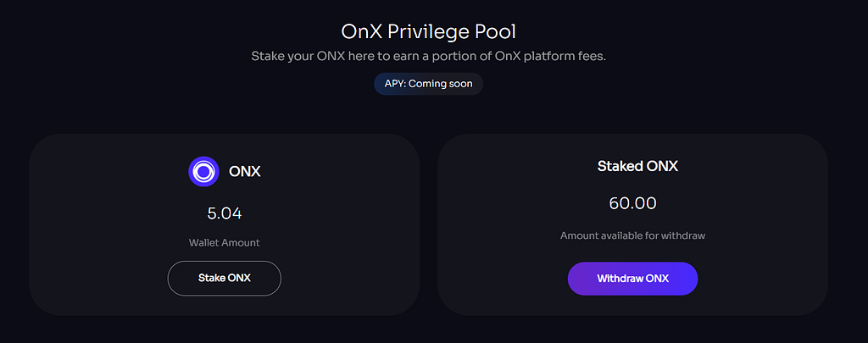Click the Wallet Amount label
The image size is (868, 343).
point(225,242)
